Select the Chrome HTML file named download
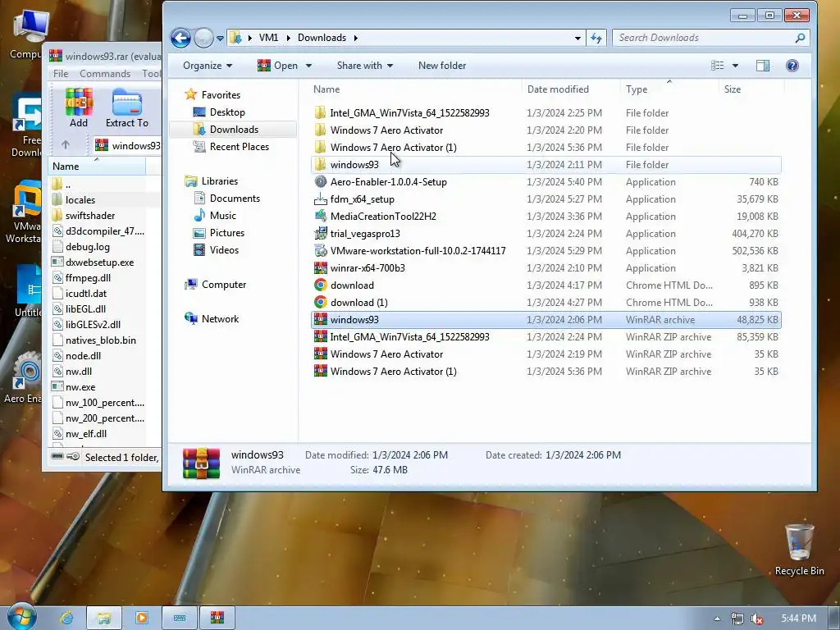Viewport: 840px width, 630px height. click(x=546, y=285)
